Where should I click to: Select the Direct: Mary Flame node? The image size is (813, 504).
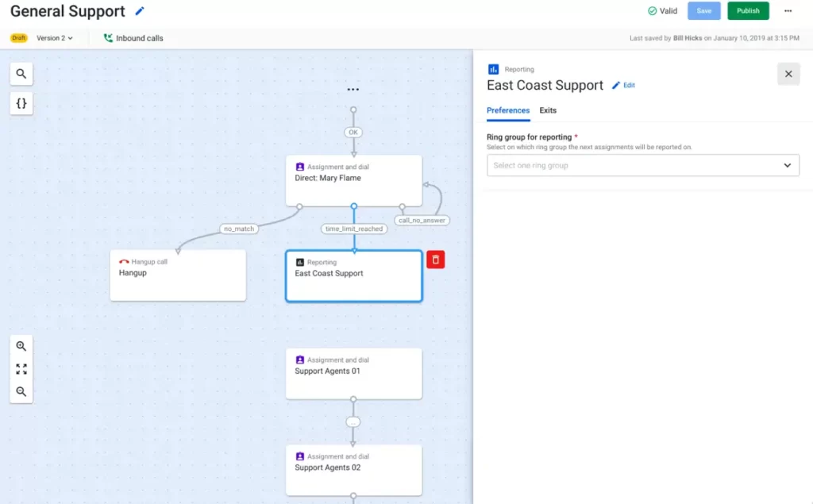(353, 180)
